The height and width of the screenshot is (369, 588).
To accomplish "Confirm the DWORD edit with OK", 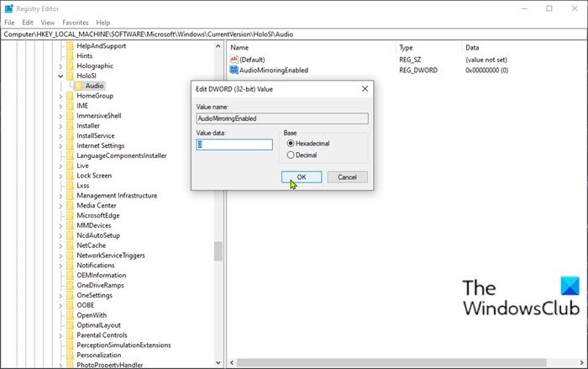I will click(x=302, y=177).
